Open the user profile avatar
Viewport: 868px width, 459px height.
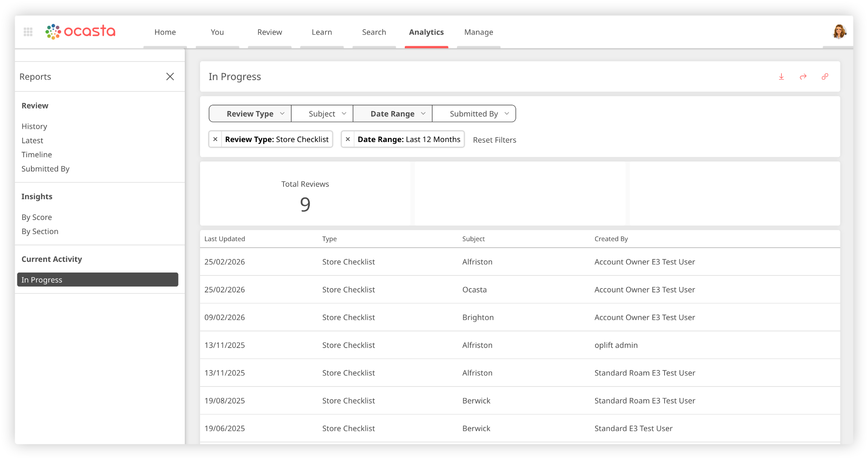pos(839,32)
